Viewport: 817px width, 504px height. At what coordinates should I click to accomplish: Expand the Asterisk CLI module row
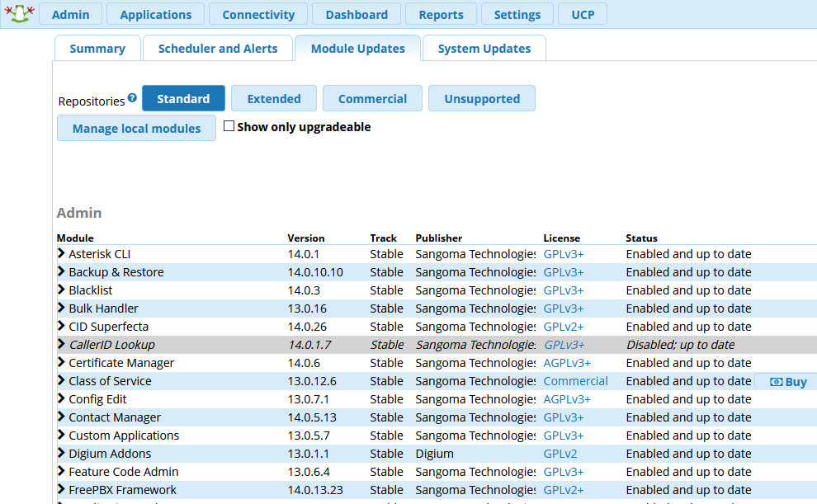[x=61, y=253]
